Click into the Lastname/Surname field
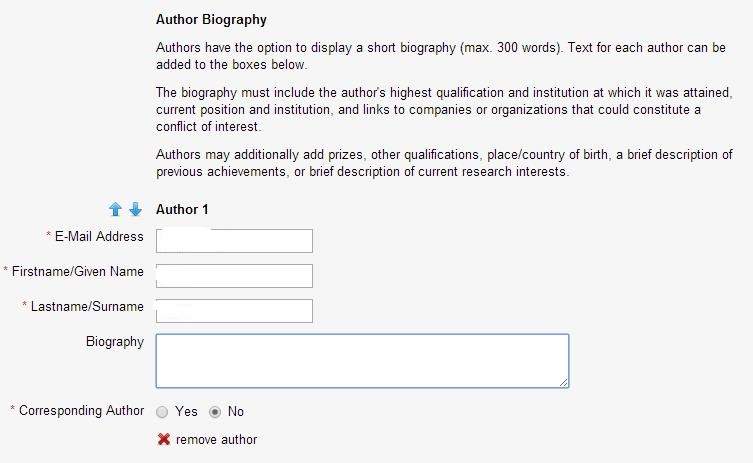This screenshot has height=463, width=753. 234,311
